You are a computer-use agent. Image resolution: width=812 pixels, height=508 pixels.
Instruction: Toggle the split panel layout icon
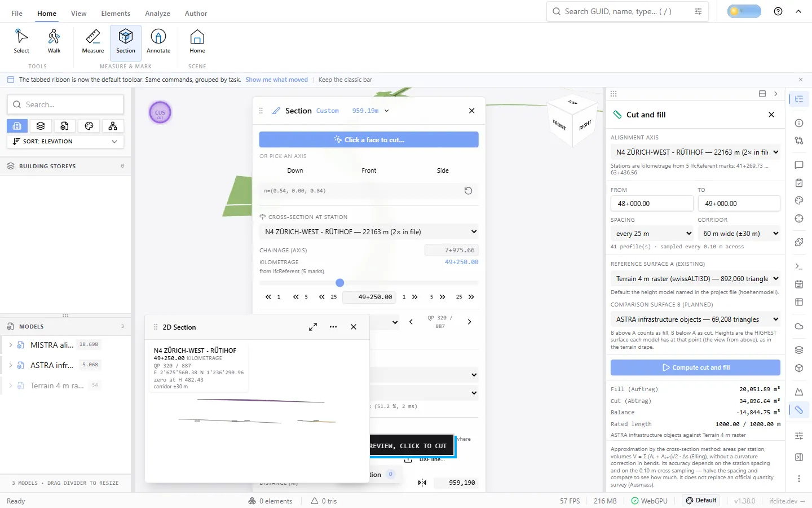click(x=762, y=94)
